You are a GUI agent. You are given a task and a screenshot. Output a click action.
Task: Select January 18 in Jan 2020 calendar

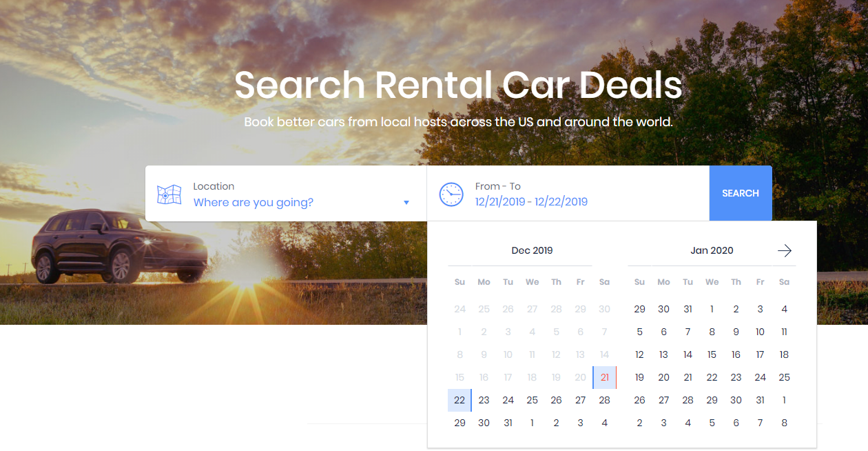(784, 354)
